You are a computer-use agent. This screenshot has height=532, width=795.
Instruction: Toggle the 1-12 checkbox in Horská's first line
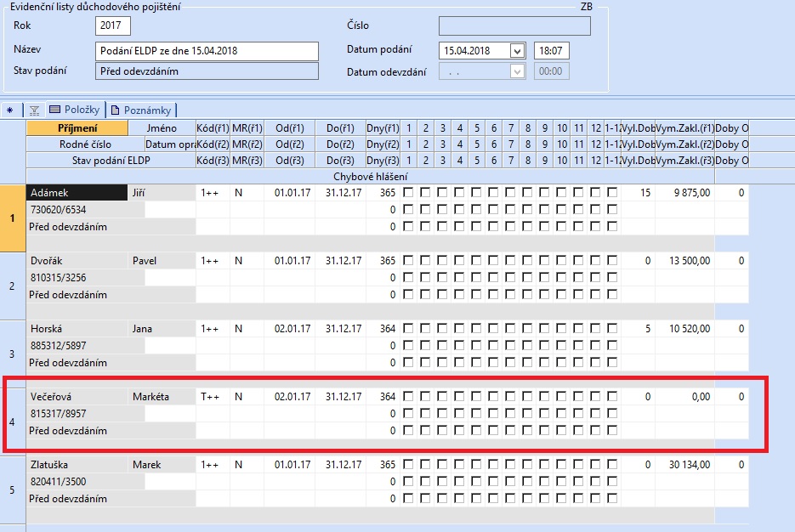pyautogui.click(x=613, y=329)
